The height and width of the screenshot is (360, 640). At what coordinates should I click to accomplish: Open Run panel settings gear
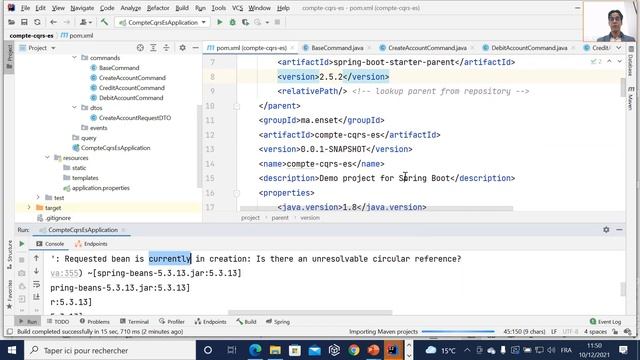point(606,230)
